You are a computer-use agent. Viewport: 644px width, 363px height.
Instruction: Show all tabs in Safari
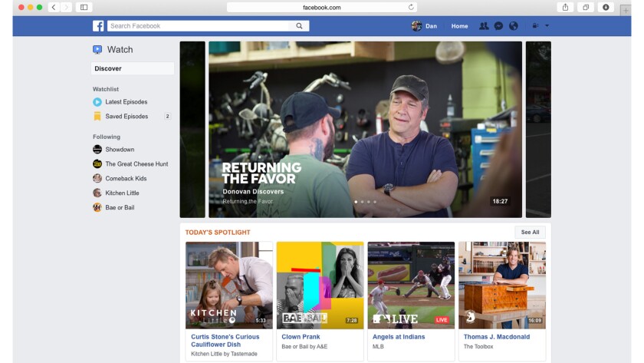586,7
